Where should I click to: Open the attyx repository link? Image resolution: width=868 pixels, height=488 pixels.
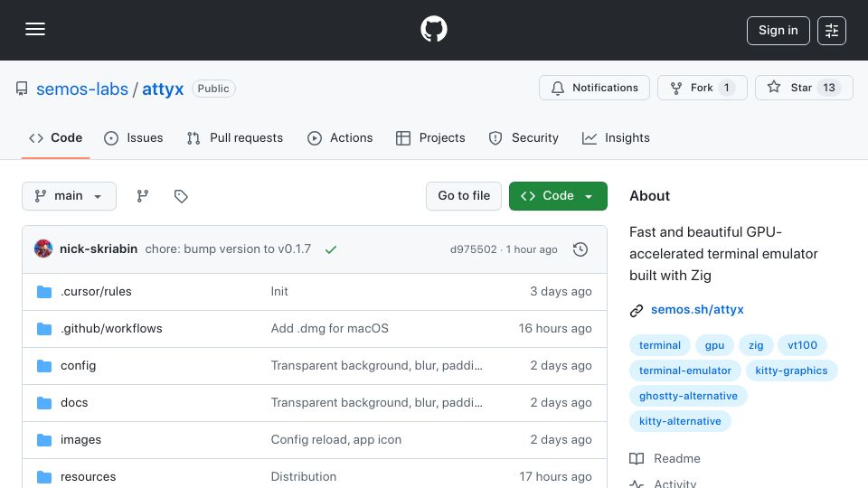[163, 89]
